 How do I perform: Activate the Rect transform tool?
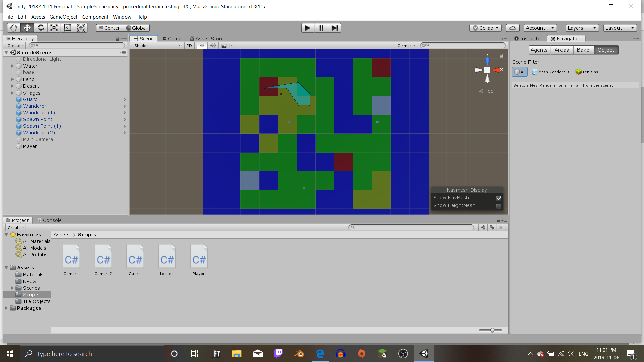pos(67,28)
